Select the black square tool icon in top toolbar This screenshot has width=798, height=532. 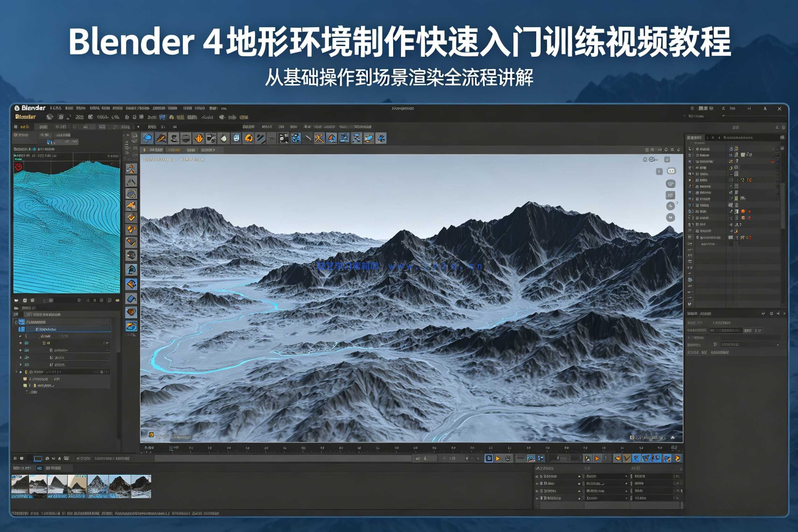(x=283, y=138)
